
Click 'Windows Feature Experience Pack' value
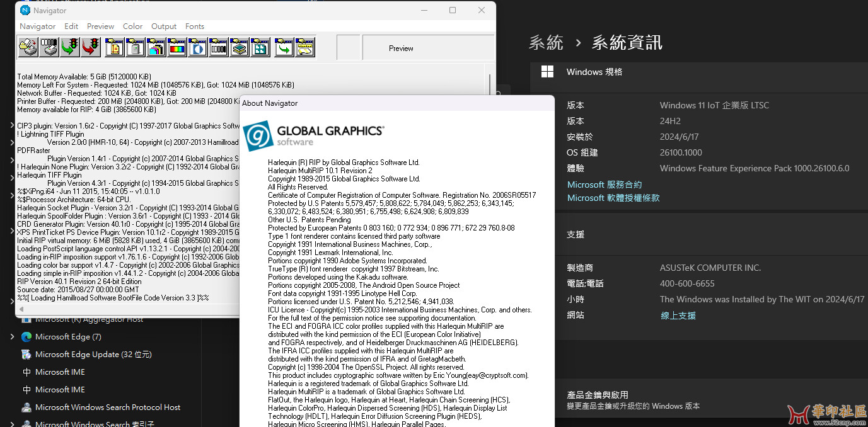[x=755, y=168]
